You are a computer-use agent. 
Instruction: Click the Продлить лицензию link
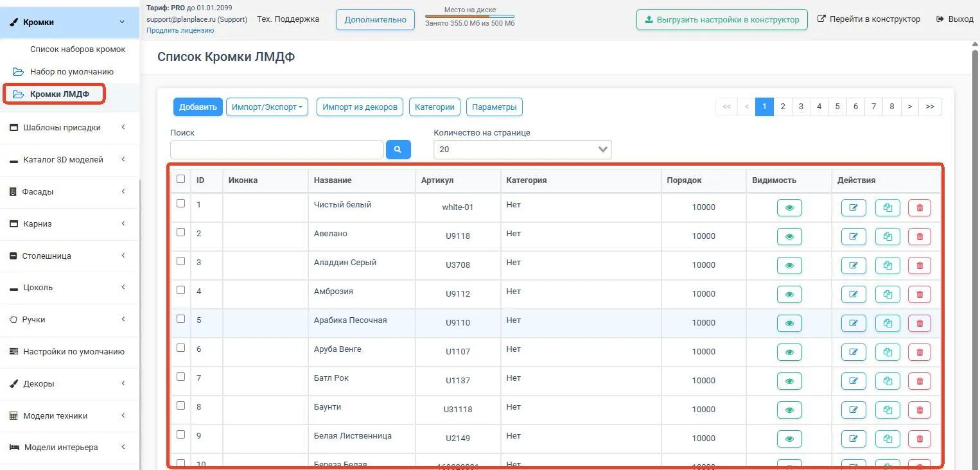(180, 30)
